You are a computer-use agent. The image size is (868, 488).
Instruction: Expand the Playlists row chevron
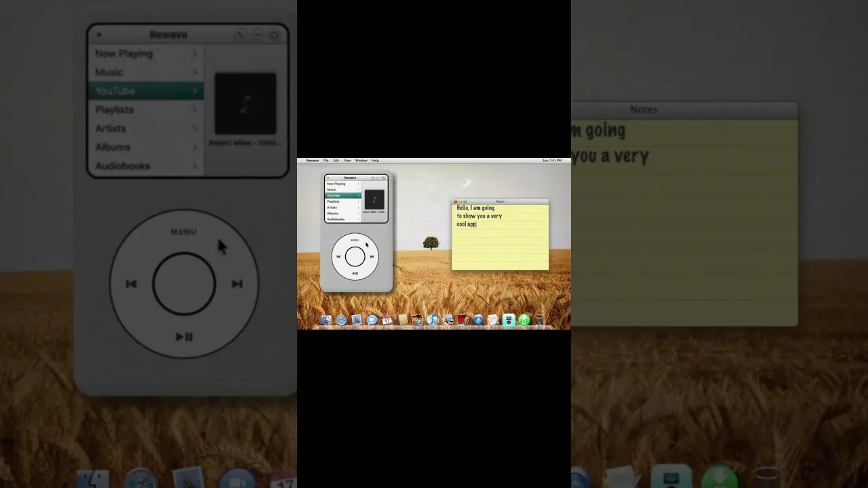point(359,201)
